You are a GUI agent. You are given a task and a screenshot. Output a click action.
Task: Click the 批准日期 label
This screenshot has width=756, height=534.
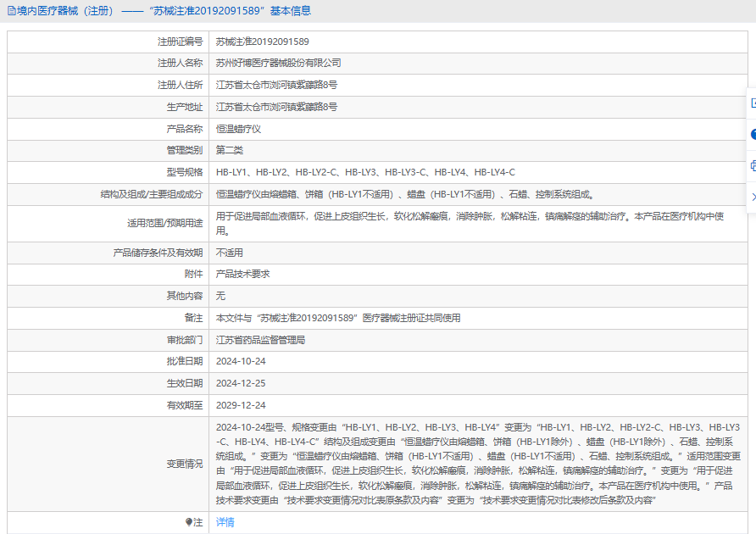pos(185,361)
